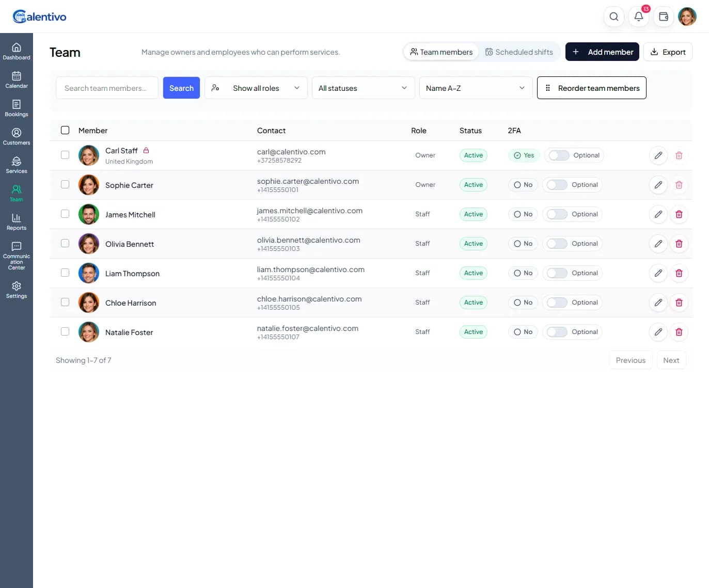
Task: Select the Team members tab
Action: point(441,52)
